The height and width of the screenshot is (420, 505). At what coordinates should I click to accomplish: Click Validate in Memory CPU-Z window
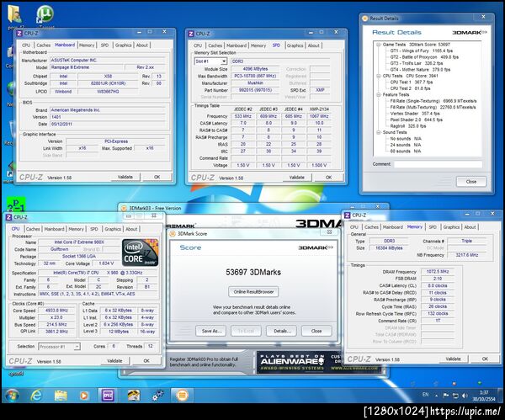point(453,359)
